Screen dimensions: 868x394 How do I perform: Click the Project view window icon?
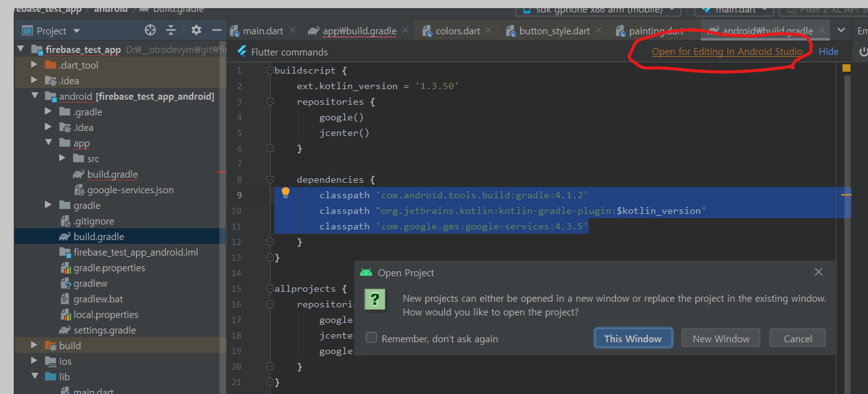click(27, 31)
